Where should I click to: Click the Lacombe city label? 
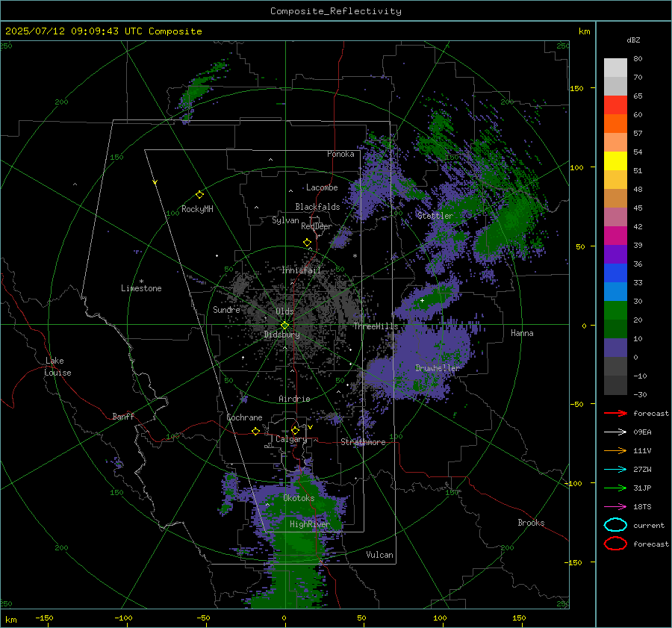tap(322, 187)
